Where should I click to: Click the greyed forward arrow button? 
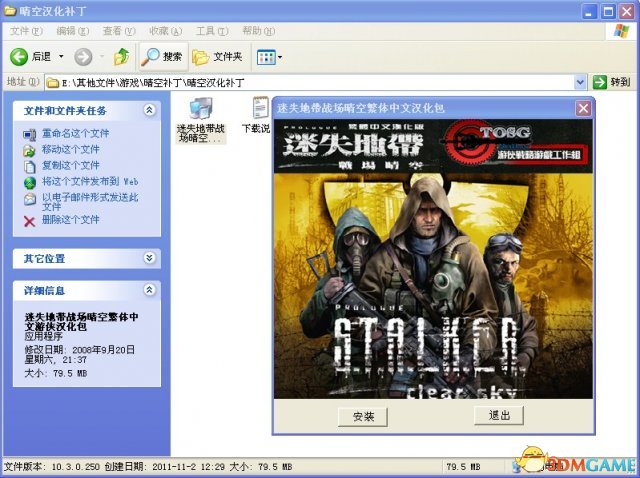83,57
